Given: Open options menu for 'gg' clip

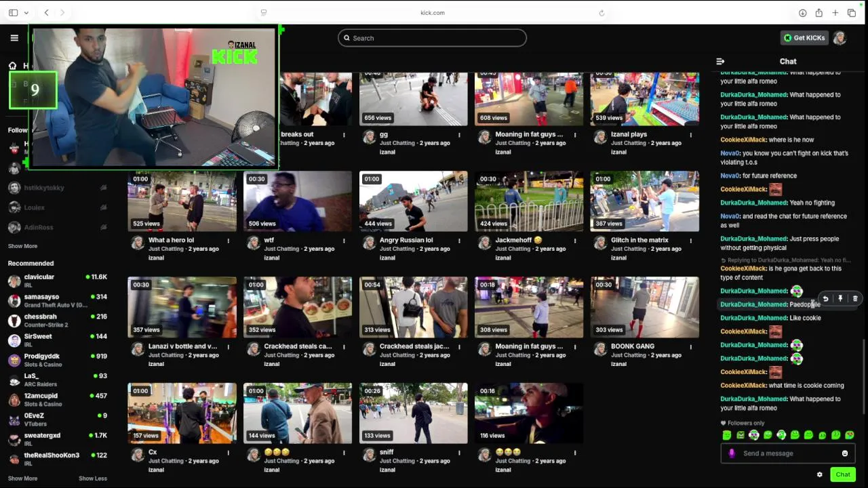Looking at the screenshot, I should (x=459, y=135).
